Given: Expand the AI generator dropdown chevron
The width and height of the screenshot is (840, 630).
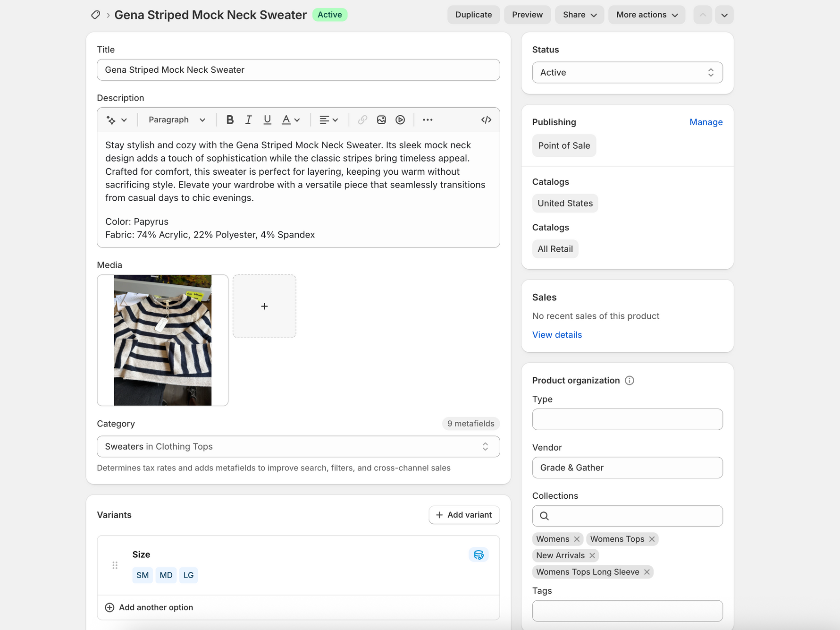Looking at the screenshot, I should (124, 120).
